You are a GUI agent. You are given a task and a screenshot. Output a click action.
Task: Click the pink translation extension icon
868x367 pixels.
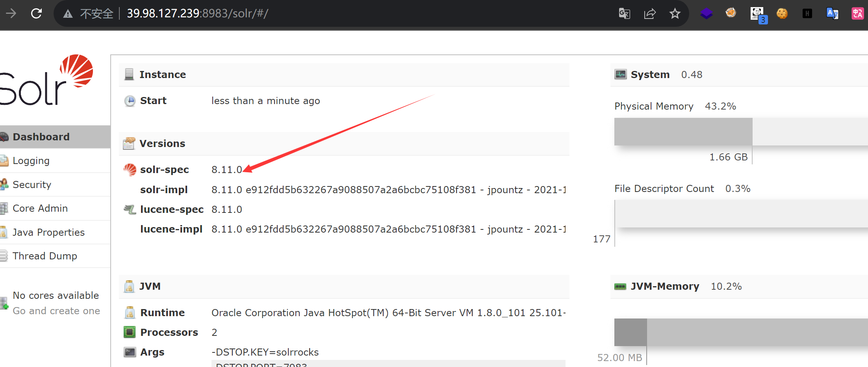[x=857, y=14]
